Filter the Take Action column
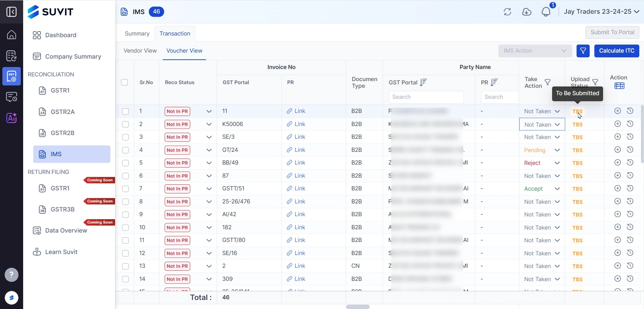Screen dimensions: 644x309 [x=548, y=82]
